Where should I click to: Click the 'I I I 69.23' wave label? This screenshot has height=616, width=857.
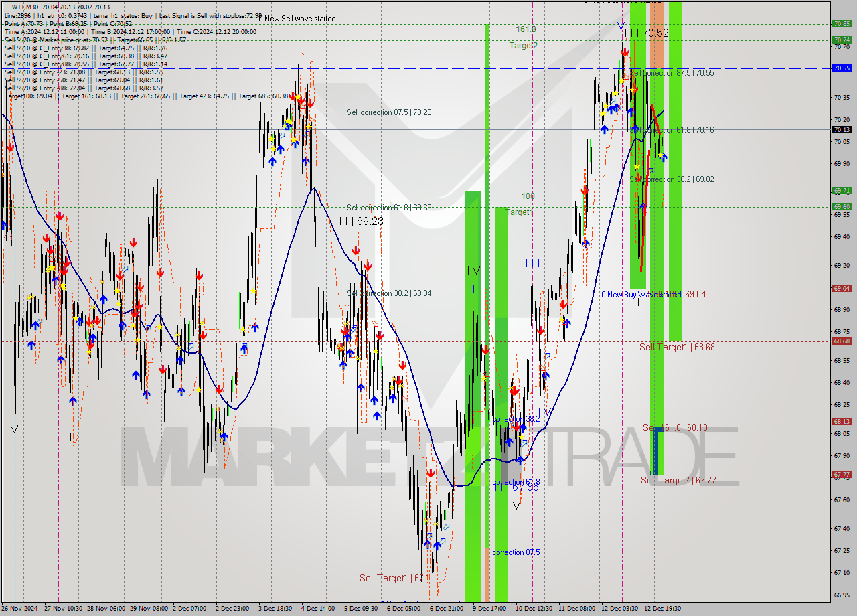click(x=360, y=221)
